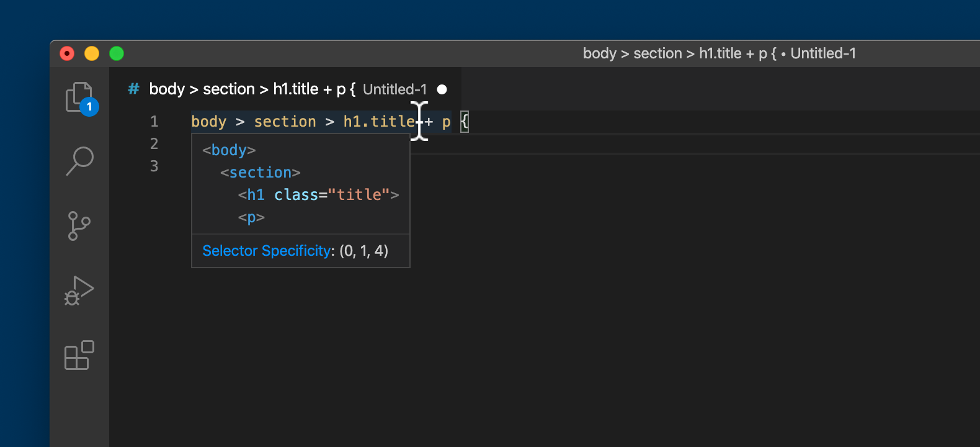Place the cursor on 'body' in line 1
980x447 pixels.
click(208, 122)
